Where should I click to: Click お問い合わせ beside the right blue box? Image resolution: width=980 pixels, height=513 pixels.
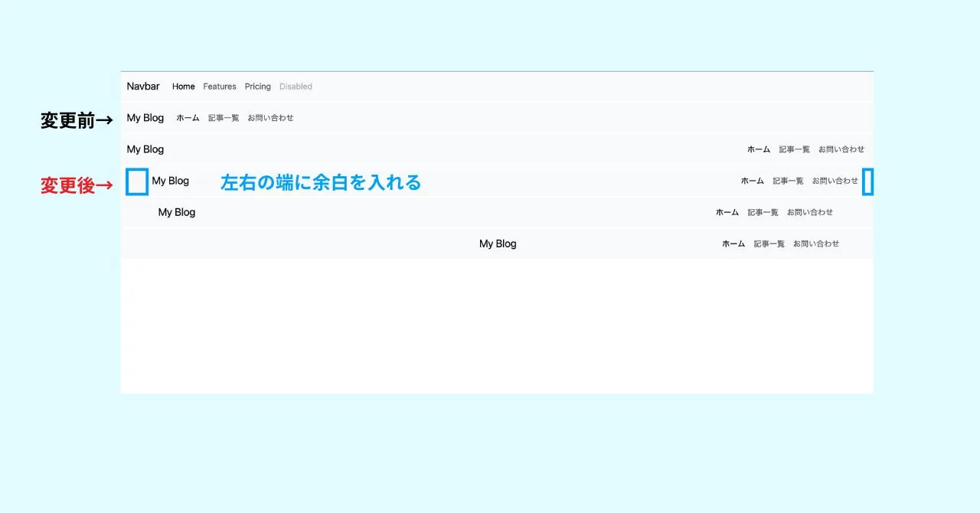coord(835,181)
